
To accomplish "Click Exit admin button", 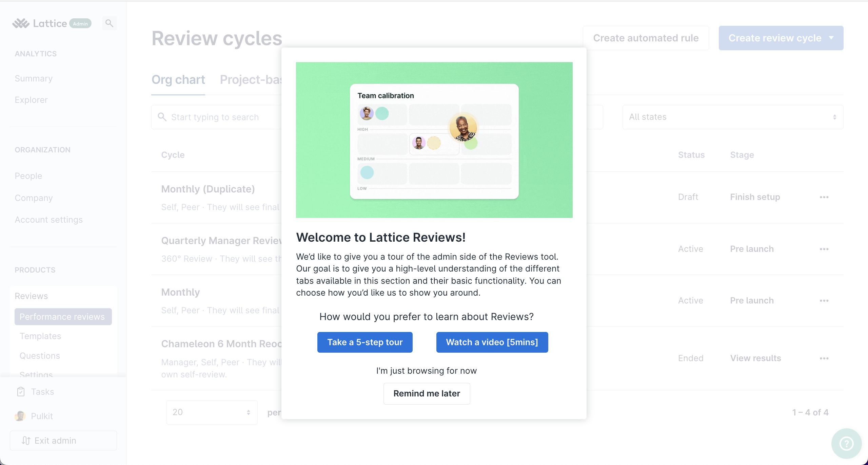I will 63,441.
